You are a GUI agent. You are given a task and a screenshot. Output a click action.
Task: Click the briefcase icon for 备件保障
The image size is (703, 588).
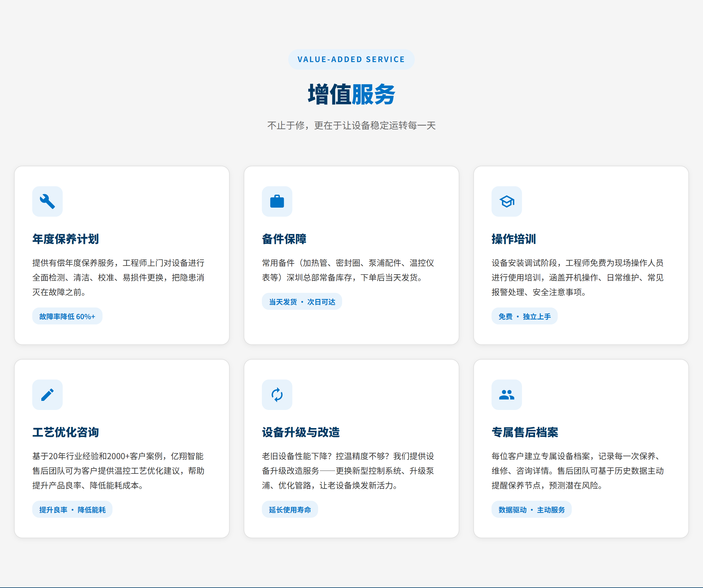coord(277,201)
